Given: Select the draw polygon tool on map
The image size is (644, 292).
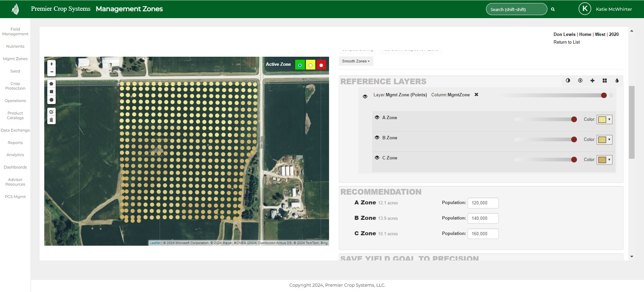Looking at the screenshot, I should tap(51, 84).
